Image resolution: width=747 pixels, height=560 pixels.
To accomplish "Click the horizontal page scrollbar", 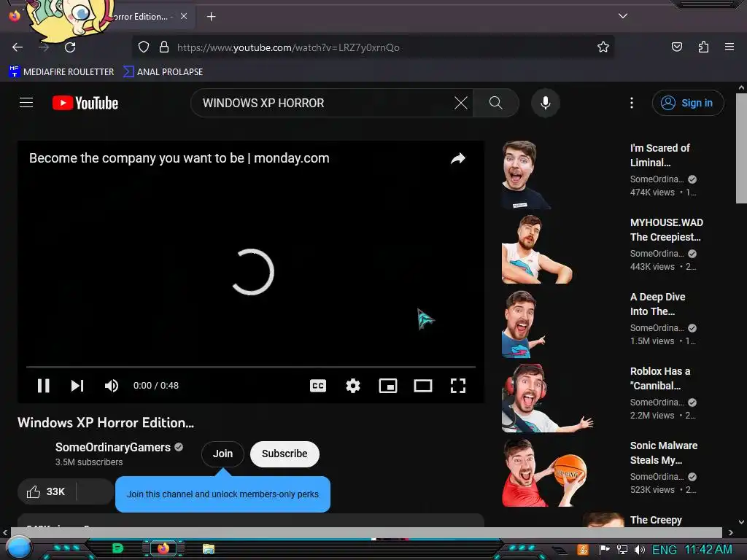I will click(366, 532).
